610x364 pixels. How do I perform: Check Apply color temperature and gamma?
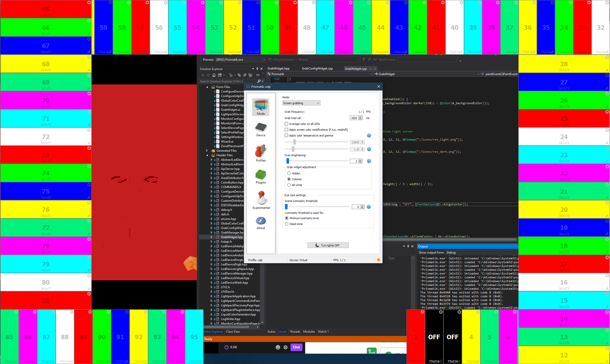point(287,135)
